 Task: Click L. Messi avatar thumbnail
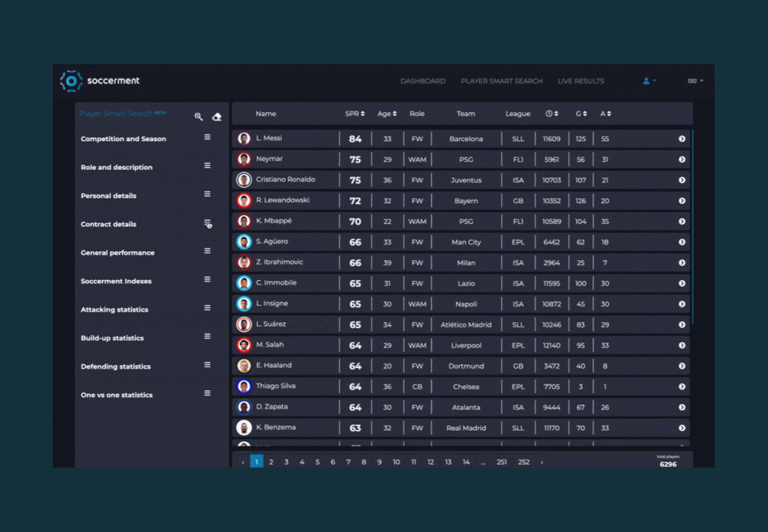pos(244,139)
